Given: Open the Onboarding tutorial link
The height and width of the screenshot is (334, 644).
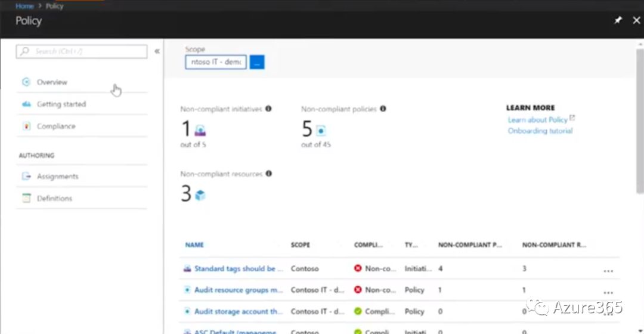Looking at the screenshot, I should coord(540,131).
